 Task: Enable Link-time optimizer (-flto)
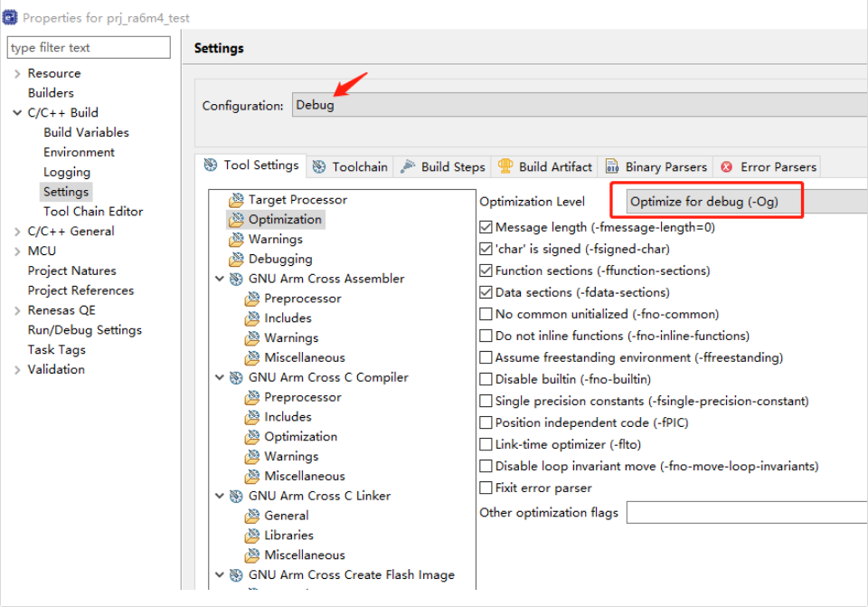click(486, 444)
